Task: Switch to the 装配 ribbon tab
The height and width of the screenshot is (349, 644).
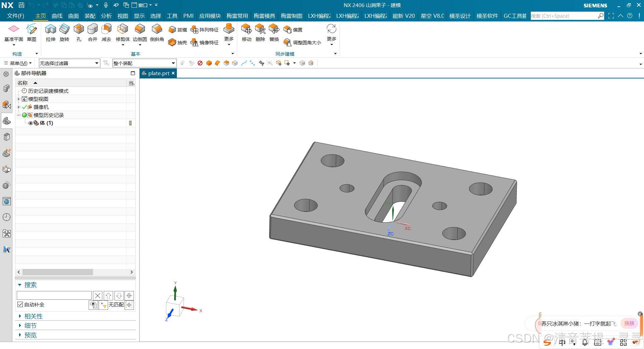Action: (x=90, y=16)
